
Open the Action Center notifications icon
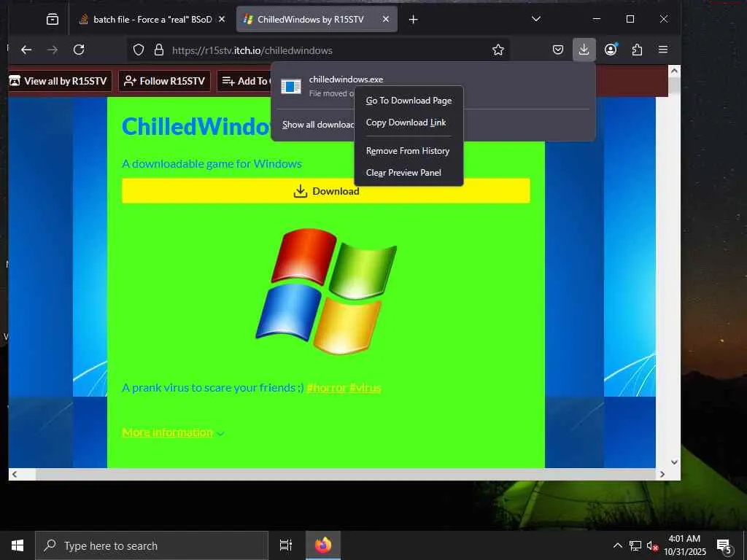[724, 545]
